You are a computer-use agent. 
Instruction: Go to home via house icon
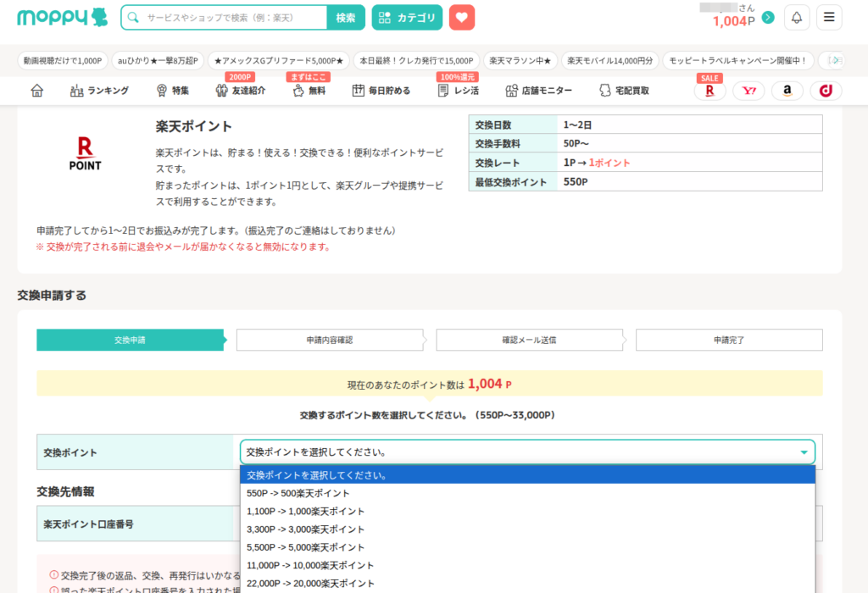pyautogui.click(x=36, y=91)
